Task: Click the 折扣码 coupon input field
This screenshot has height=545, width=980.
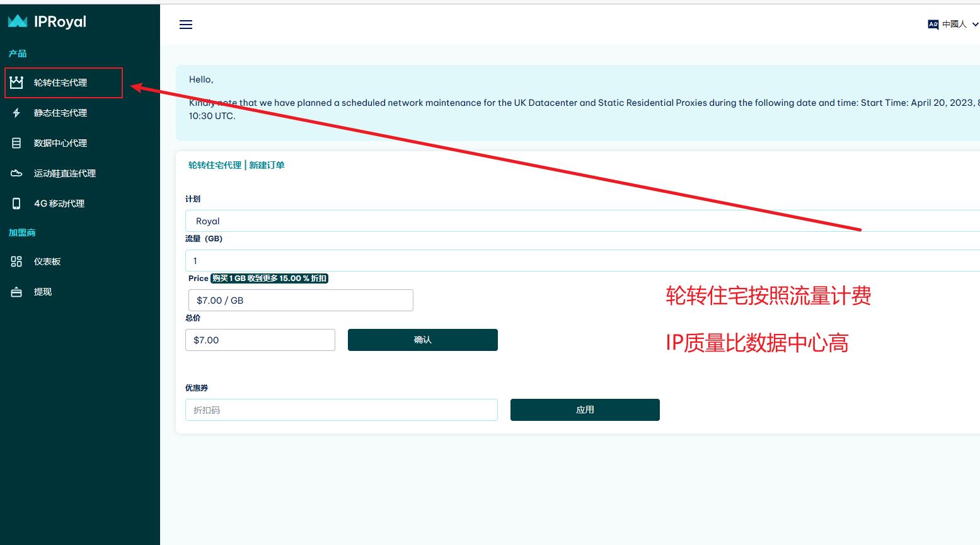Action: tap(342, 410)
